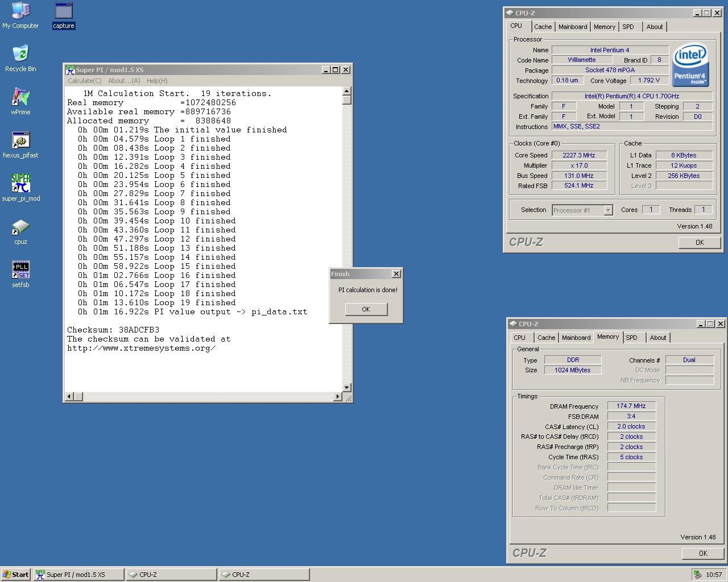Click Super PI horizontal scrollbar right arrow
This screenshot has width=728, height=582.
338,396
